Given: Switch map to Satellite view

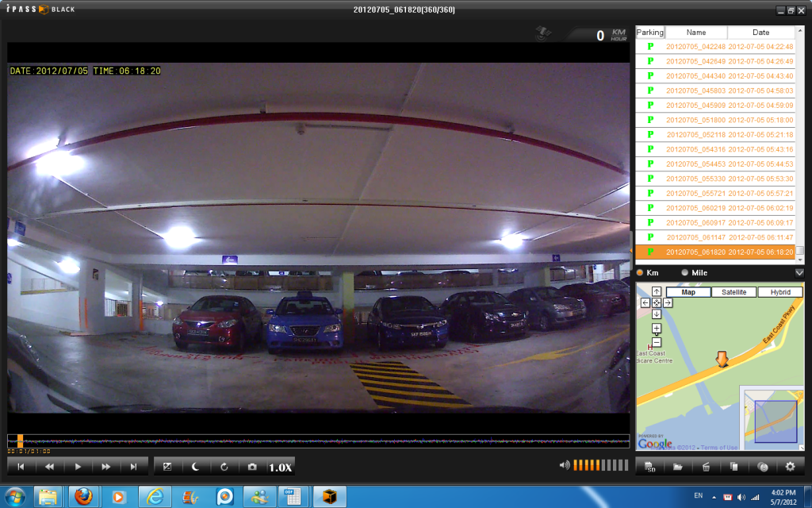Looking at the screenshot, I should tap(733, 292).
